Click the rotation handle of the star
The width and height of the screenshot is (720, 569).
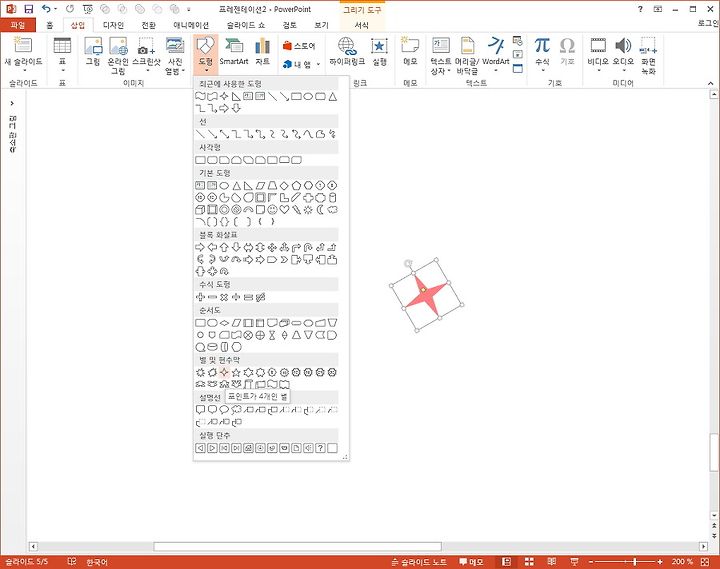click(x=408, y=263)
